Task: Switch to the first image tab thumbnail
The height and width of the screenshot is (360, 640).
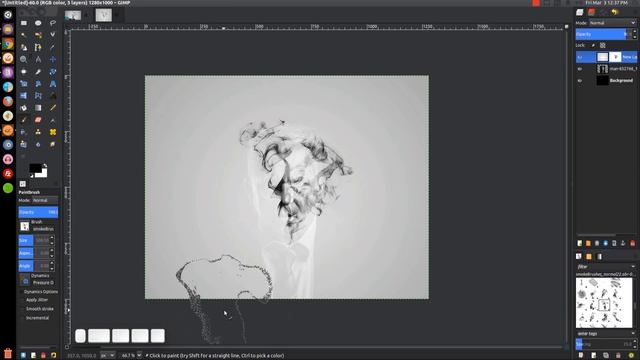Action: point(73,16)
